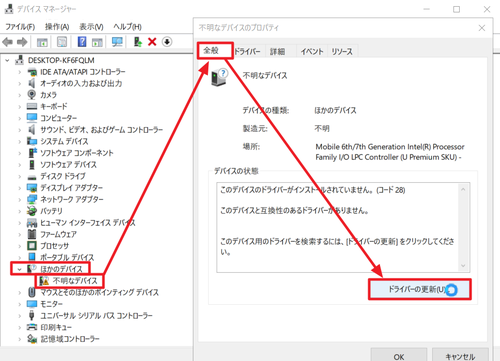The height and width of the screenshot is (361, 500).
Task: Collapse the ほかのデバイス category
Action: pyautogui.click(x=19, y=269)
